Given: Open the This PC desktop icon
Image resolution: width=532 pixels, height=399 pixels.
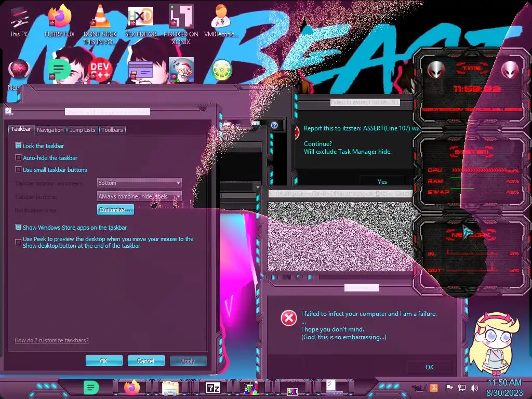Looking at the screenshot, I should coord(19,22).
